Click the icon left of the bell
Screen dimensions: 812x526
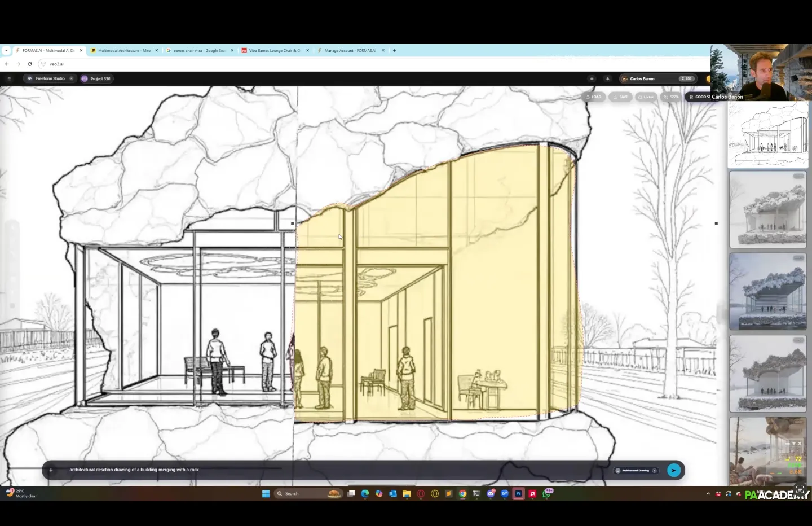[x=591, y=78]
